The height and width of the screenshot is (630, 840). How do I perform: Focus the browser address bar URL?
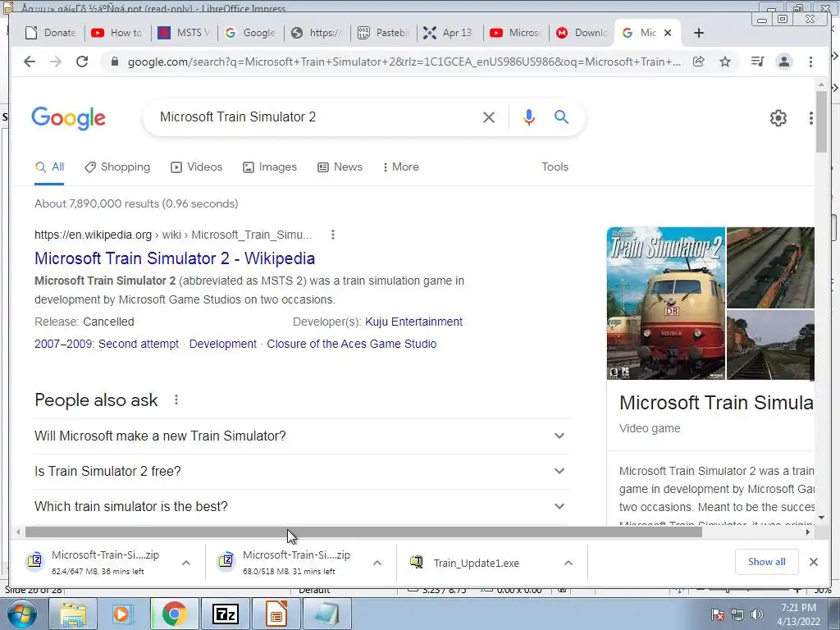(404, 62)
